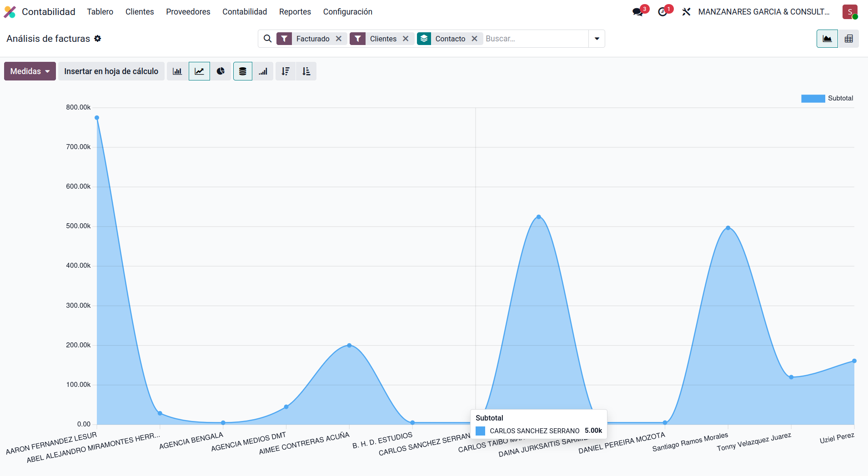
Task: Open the pivot table view
Action: coord(848,39)
